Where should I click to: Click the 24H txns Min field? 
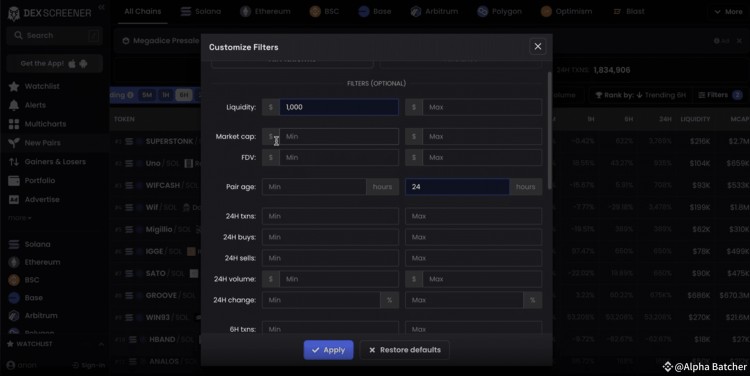pyautogui.click(x=330, y=216)
